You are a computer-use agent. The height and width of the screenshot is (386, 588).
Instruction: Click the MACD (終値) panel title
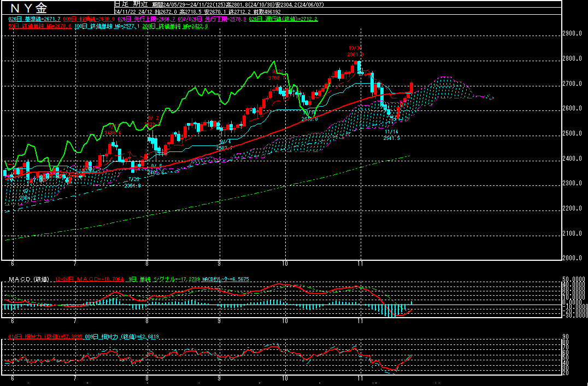(29, 279)
